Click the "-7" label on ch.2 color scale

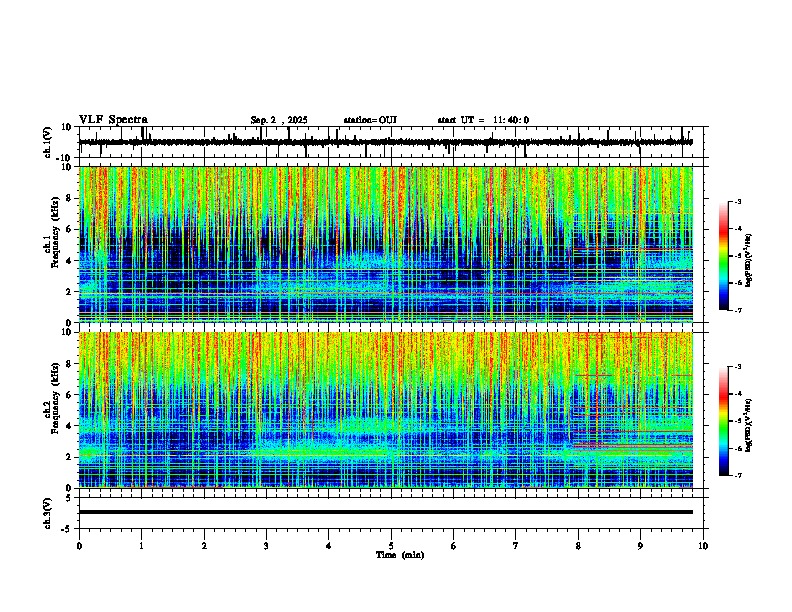[737, 475]
